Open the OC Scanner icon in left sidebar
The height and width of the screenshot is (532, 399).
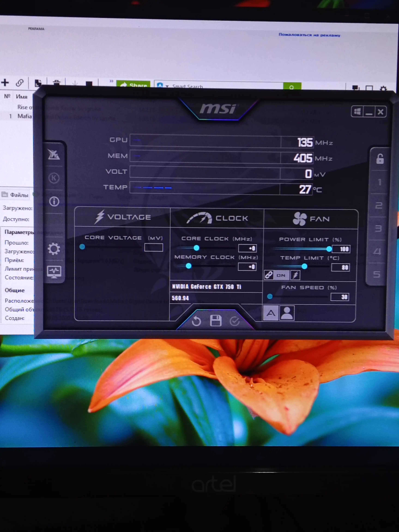click(x=54, y=154)
